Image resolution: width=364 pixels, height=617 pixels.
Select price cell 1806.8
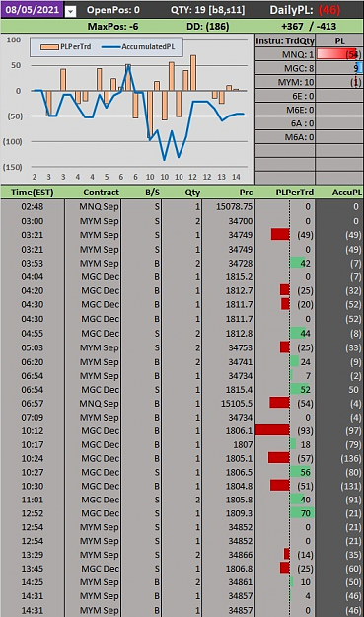click(228, 569)
